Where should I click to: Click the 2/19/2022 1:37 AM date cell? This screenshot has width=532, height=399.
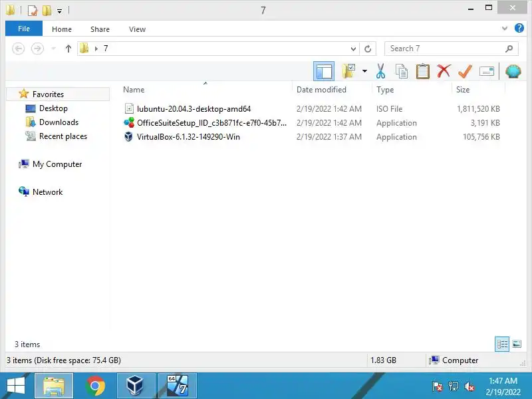click(329, 137)
